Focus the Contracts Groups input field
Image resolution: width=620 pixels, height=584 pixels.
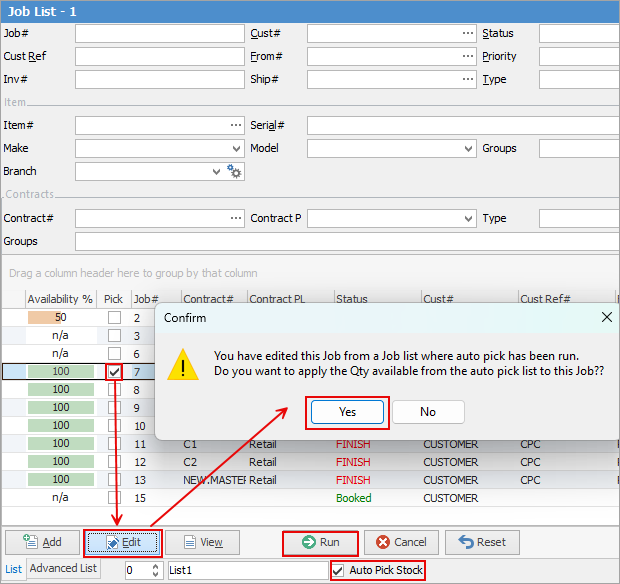[x=347, y=241]
